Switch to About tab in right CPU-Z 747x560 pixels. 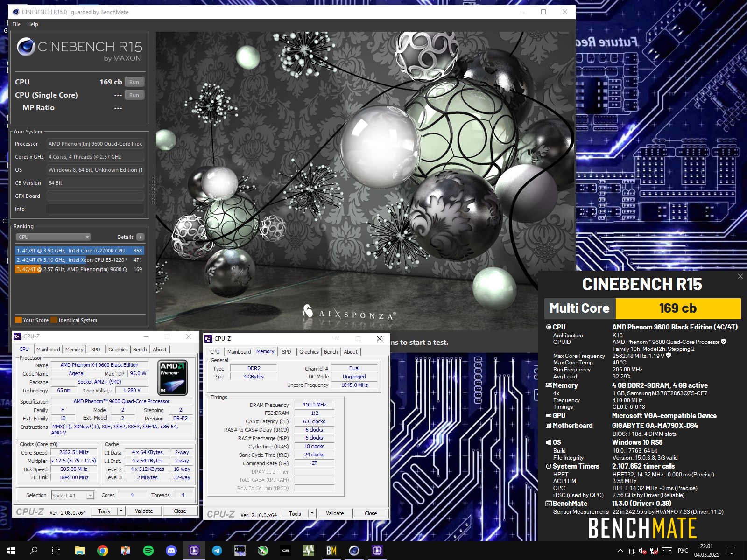point(351,352)
